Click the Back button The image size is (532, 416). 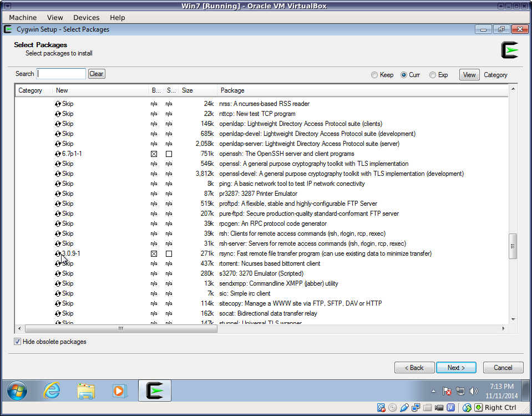click(x=414, y=368)
